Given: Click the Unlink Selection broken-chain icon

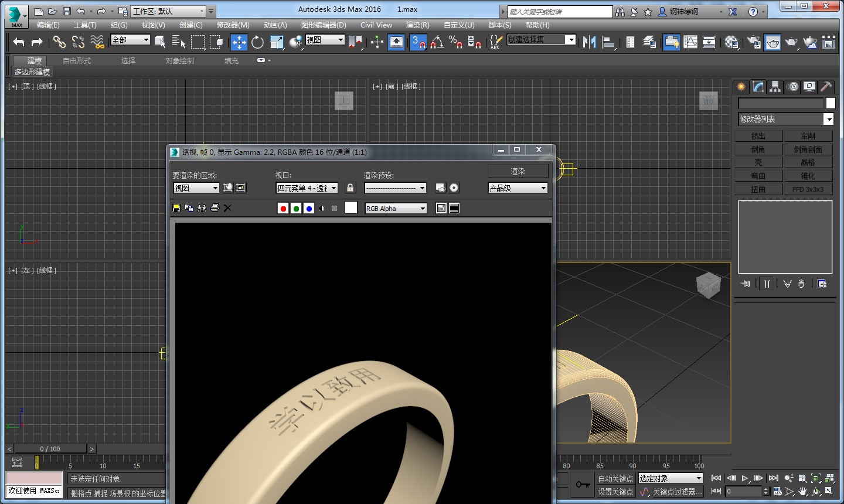Looking at the screenshot, I should [78, 42].
